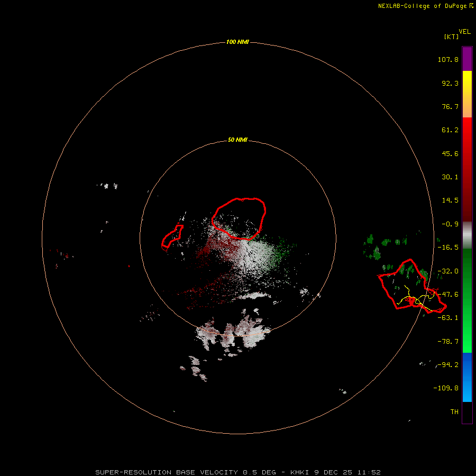Image resolution: width=476 pixels, height=476 pixels.
Task: Select the 76.7 scale value
Action: click(450, 106)
